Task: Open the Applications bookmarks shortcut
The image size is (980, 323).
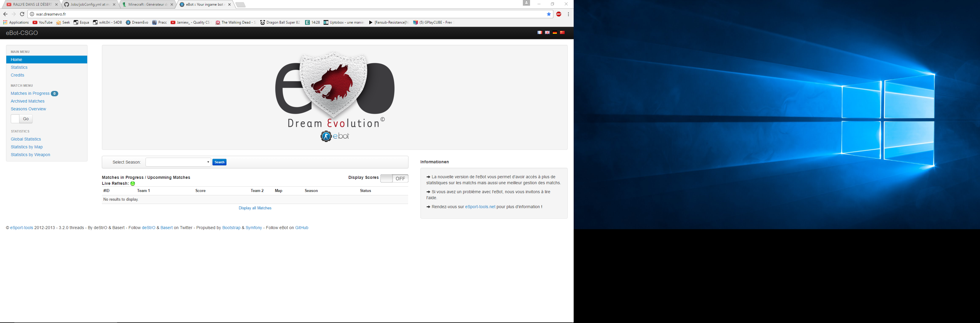Action: coord(16,22)
